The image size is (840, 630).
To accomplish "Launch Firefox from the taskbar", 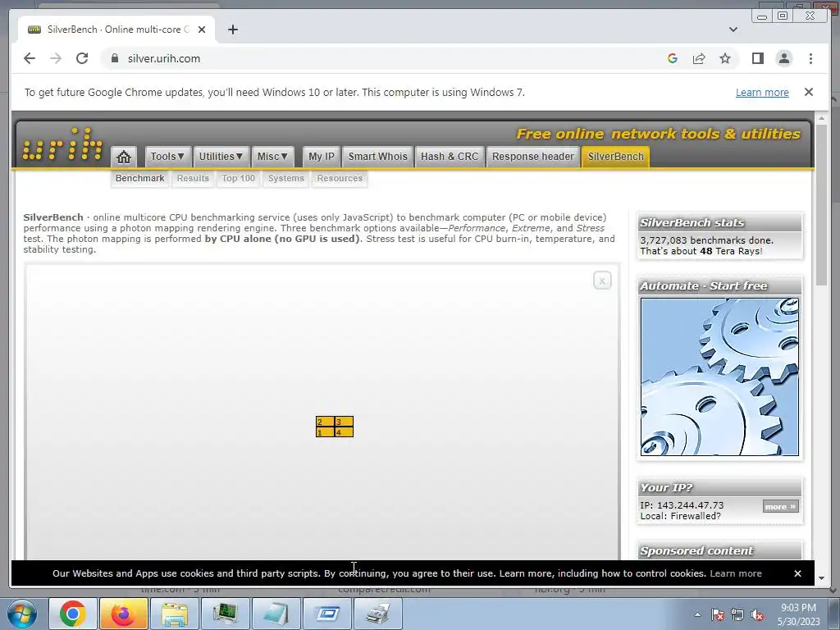I will [x=123, y=614].
